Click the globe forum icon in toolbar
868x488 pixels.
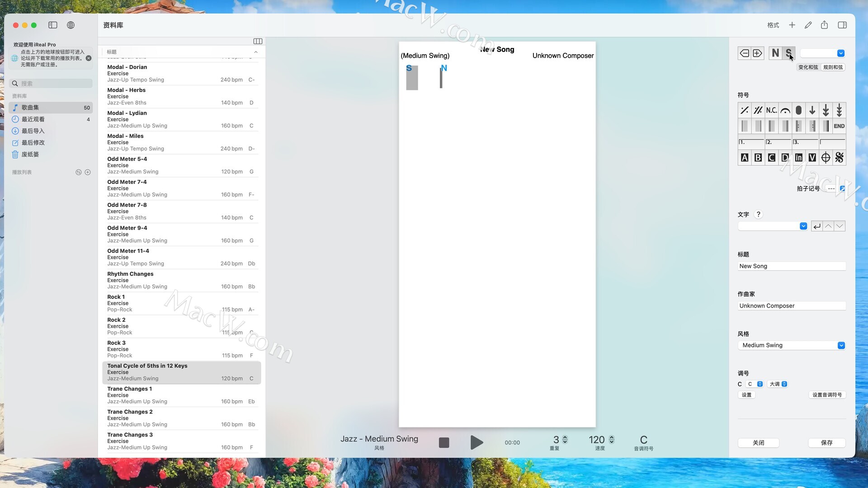click(71, 25)
